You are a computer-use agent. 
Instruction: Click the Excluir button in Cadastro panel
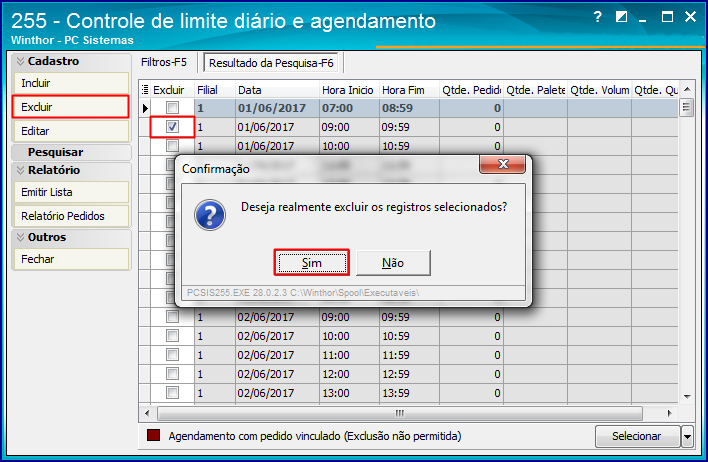[71, 107]
